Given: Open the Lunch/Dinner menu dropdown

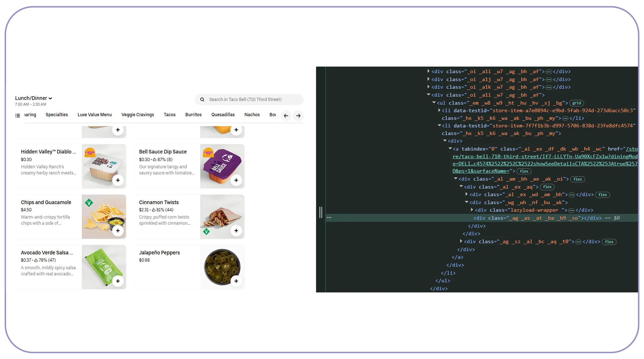Looking at the screenshot, I should coord(33,98).
